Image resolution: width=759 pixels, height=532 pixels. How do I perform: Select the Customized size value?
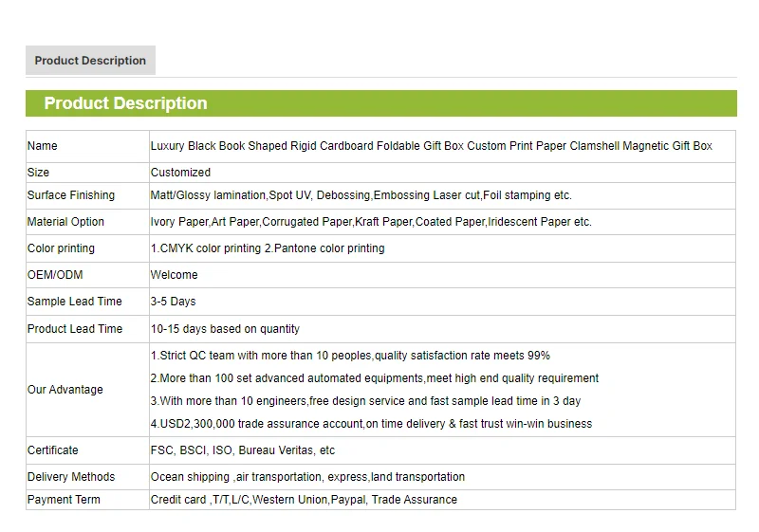(x=180, y=173)
